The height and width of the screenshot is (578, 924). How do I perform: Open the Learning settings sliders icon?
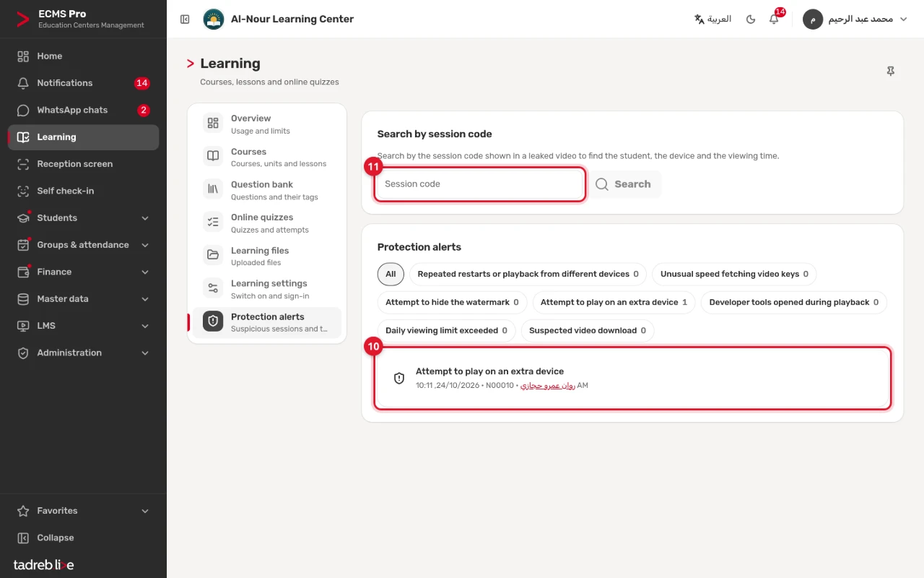point(213,288)
